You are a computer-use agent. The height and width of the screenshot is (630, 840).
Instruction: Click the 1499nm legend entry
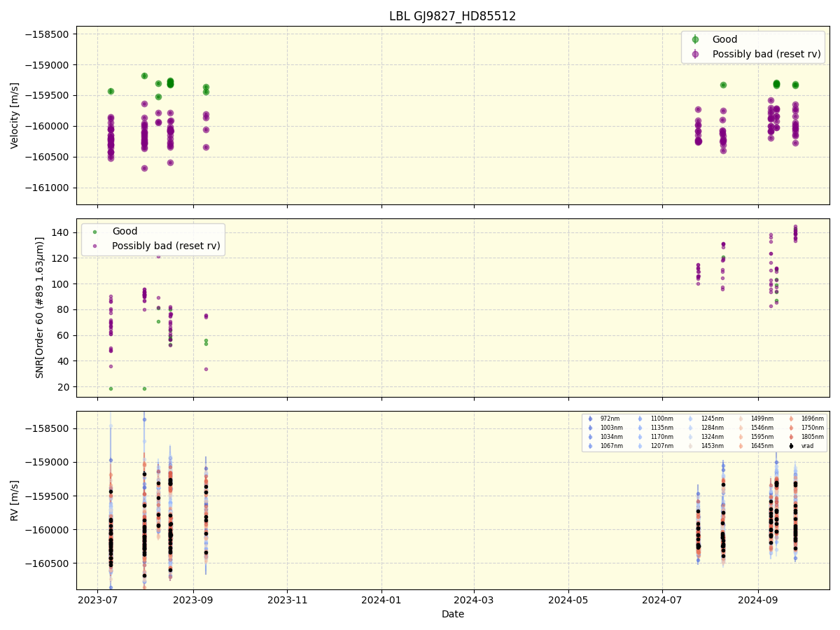756,419
